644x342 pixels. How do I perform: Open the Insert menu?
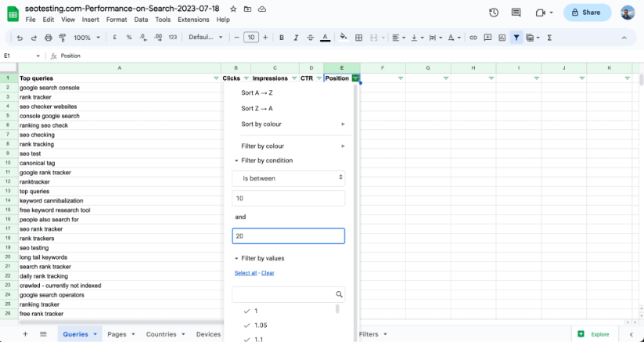tap(90, 20)
